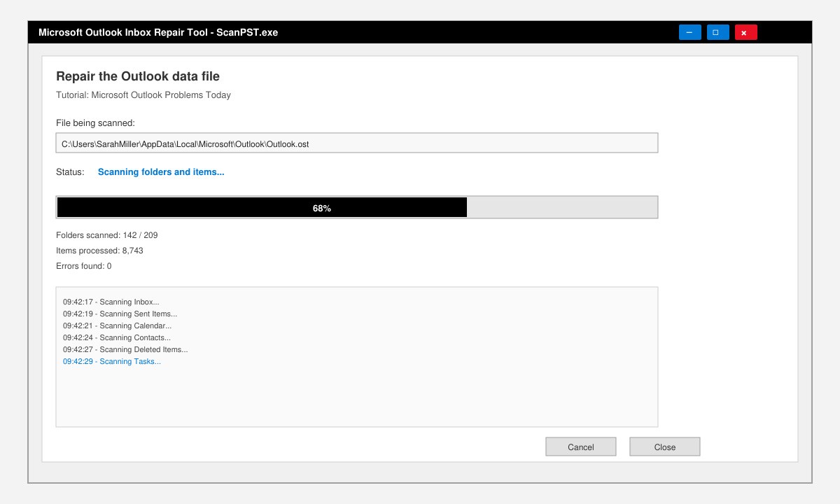
Task: Minimize the ScanPST window
Action: click(689, 32)
